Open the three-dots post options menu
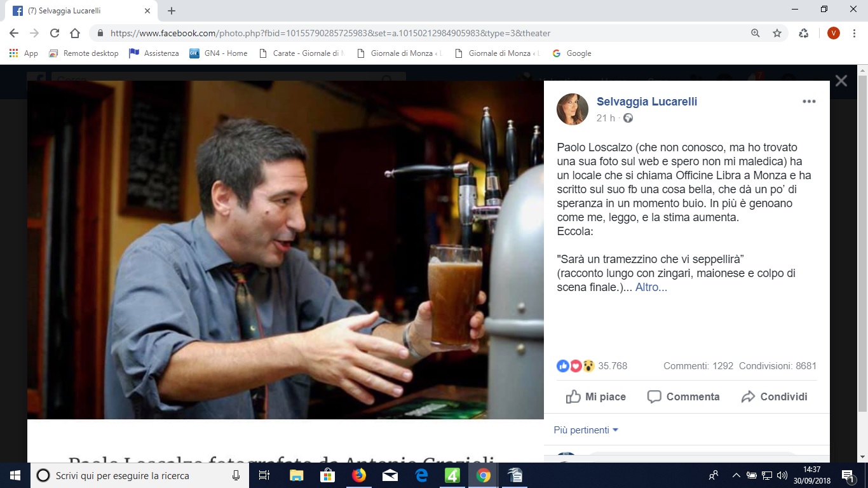 [808, 102]
